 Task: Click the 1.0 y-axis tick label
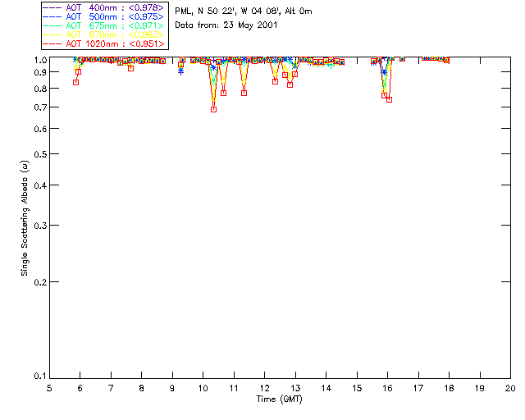coord(40,60)
